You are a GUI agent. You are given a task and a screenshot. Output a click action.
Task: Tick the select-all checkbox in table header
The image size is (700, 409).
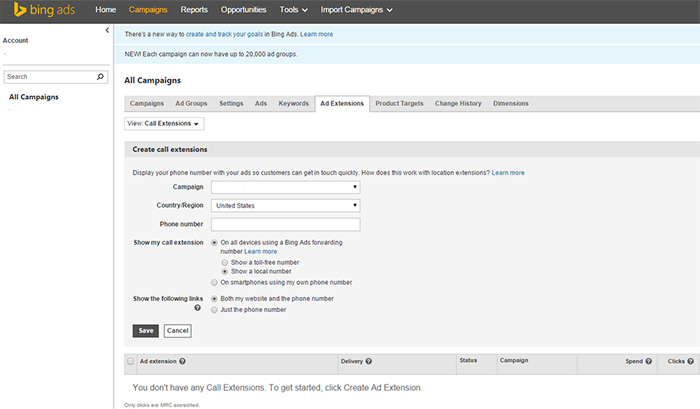pyautogui.click(x=130, y=360)
